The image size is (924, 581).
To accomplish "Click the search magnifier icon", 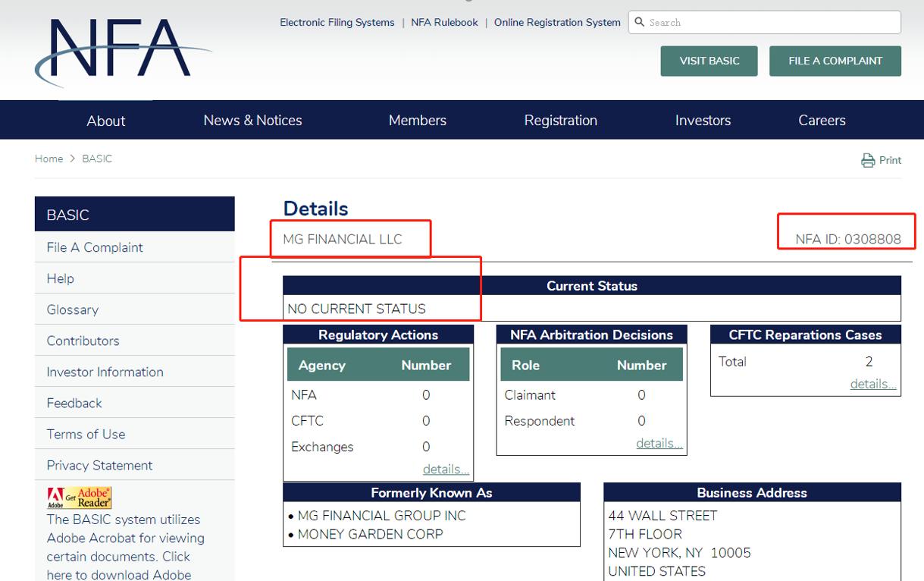I will pos(640,22).
